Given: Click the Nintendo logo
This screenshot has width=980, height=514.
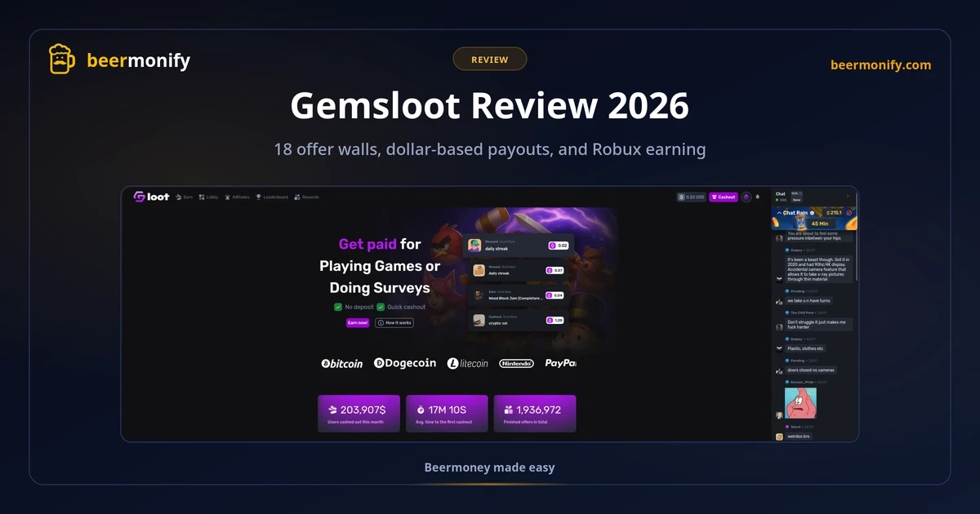Looking at the screenshot, I should click(x=516, y=363).
